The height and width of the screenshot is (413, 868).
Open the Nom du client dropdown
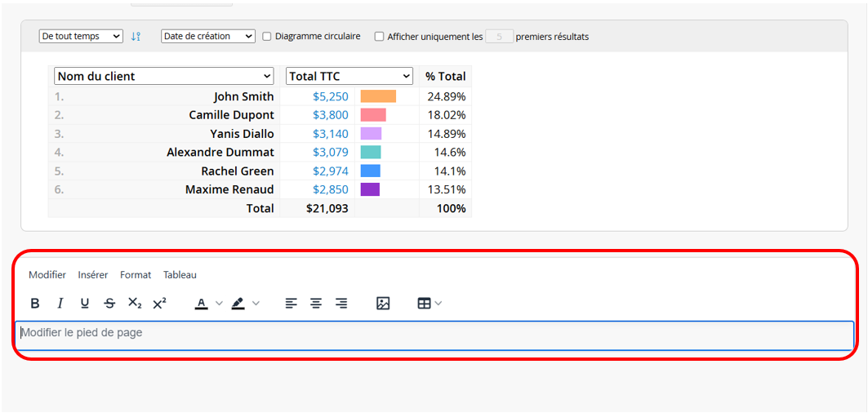(x=164, y=77)
